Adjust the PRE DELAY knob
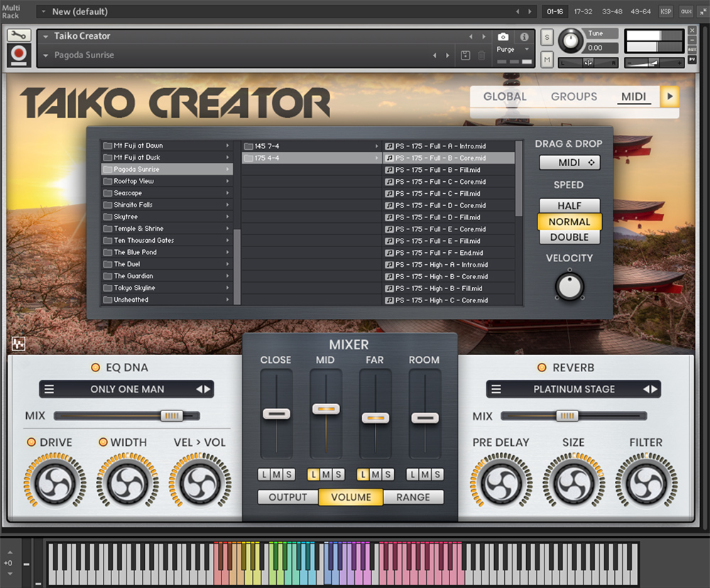Image resolution: width=710 pixels, height=588 pixels. pyautogui.click(x=501, y=484)
